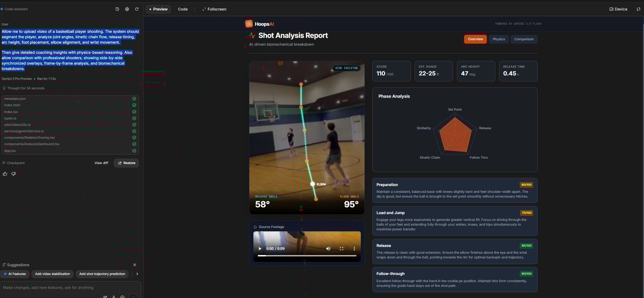Click the ELBOW joint marker on the skeleton
Screen dimensions: 644x298
[313, 184]
